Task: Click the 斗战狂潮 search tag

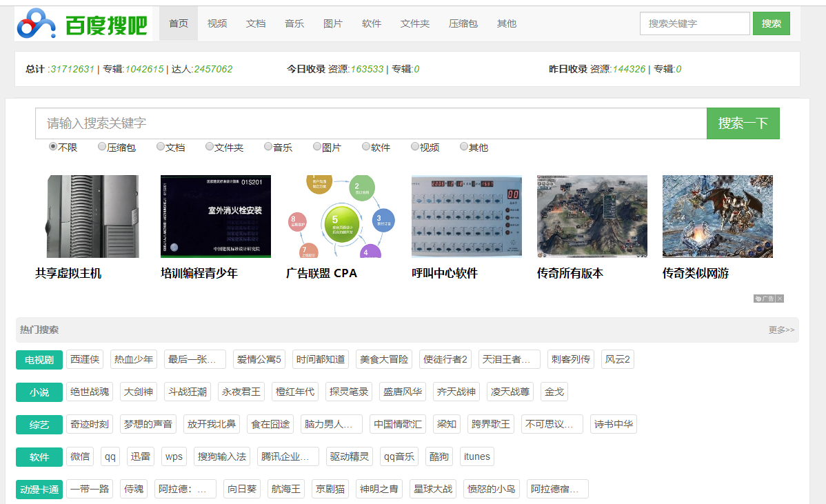Action: (x=188, y=392)
